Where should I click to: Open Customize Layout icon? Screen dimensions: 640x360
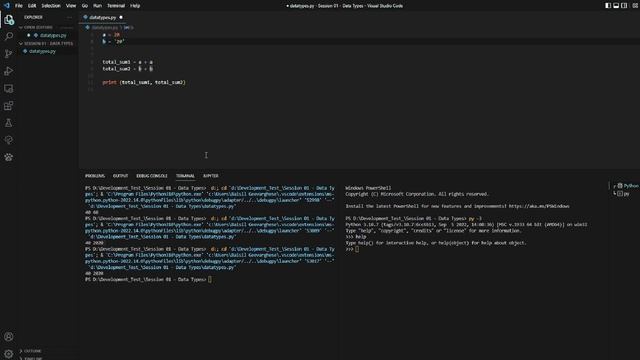[635, 6]
